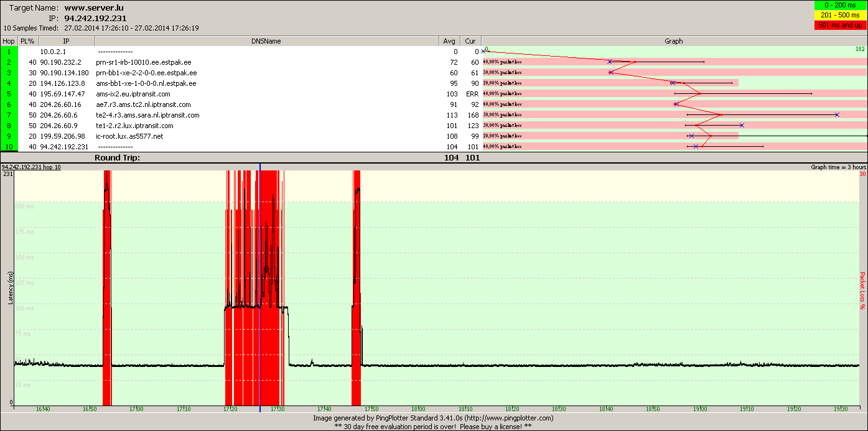Select hop 1 green number cell
Image resolution: width=868 pixels, height=431 pixels.
pos(9,52)
